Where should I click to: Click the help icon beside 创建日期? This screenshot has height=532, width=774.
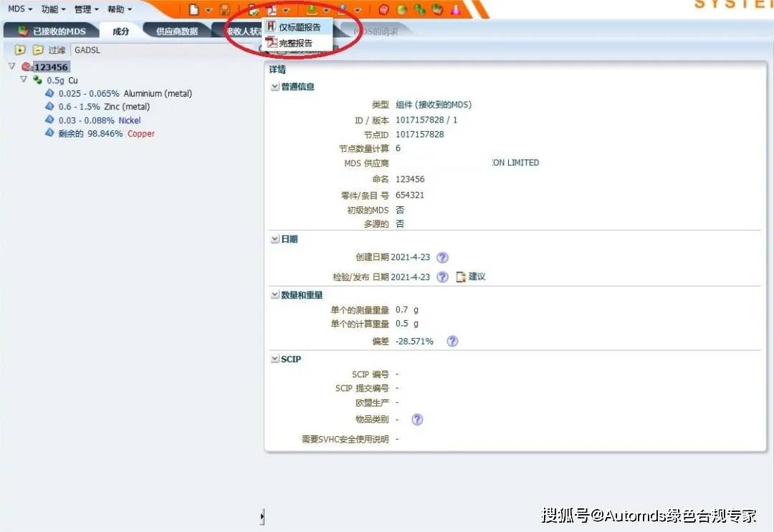pos(442,257)
